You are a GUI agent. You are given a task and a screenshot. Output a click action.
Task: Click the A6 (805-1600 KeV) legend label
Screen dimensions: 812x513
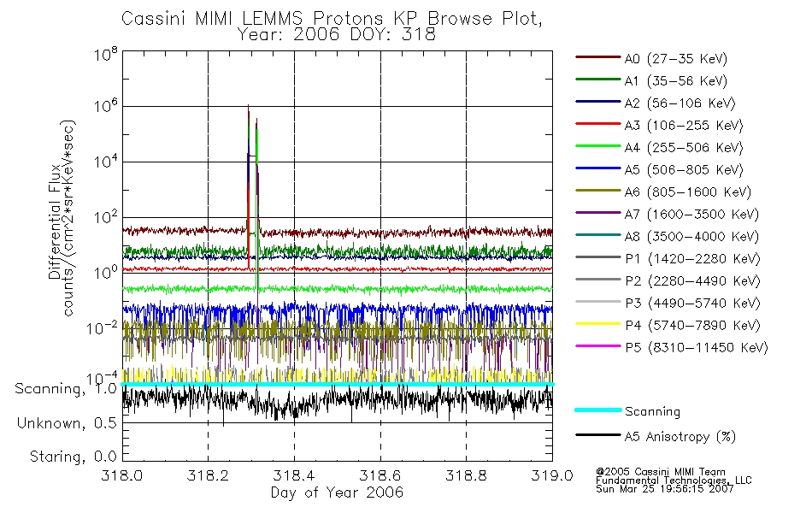(688, 192)
